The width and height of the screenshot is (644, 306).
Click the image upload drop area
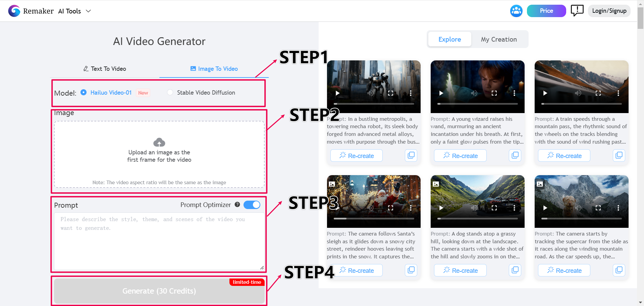coord(159,154)
